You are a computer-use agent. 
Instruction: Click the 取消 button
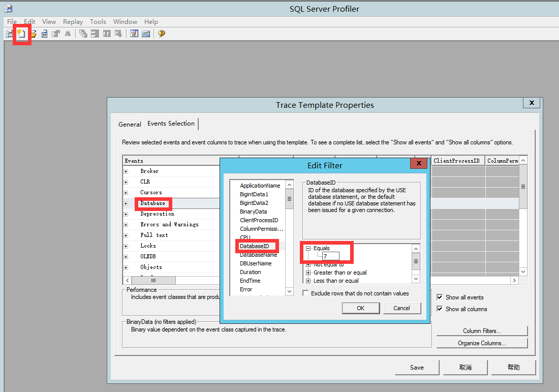465,368
